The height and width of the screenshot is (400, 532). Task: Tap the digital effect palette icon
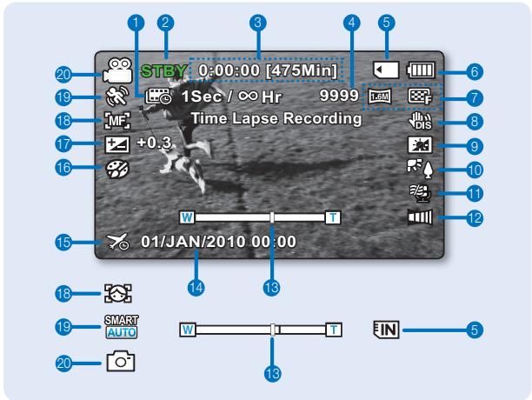coord(117,169)
